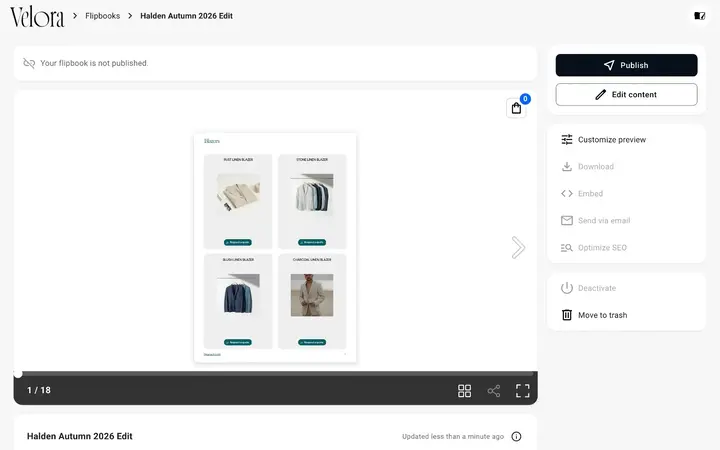
Task: Open the top-right help guide icon
Action: [x=699, y=16]
